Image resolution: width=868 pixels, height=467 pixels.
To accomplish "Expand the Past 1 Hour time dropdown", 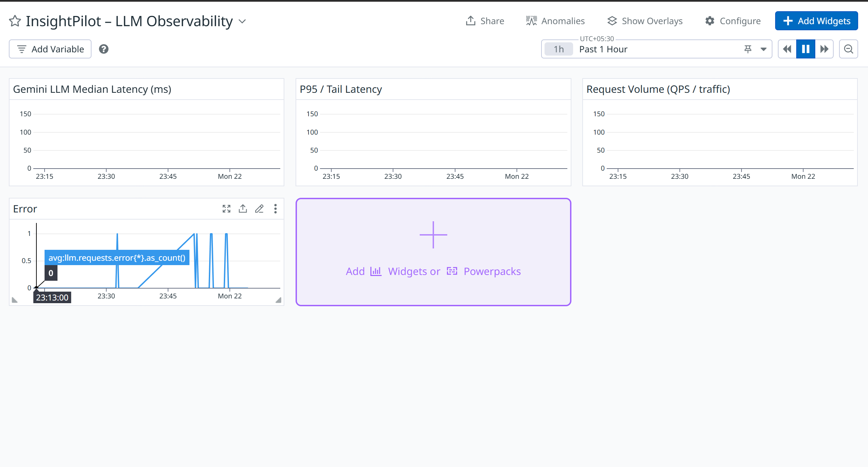I will coord(764,49).
